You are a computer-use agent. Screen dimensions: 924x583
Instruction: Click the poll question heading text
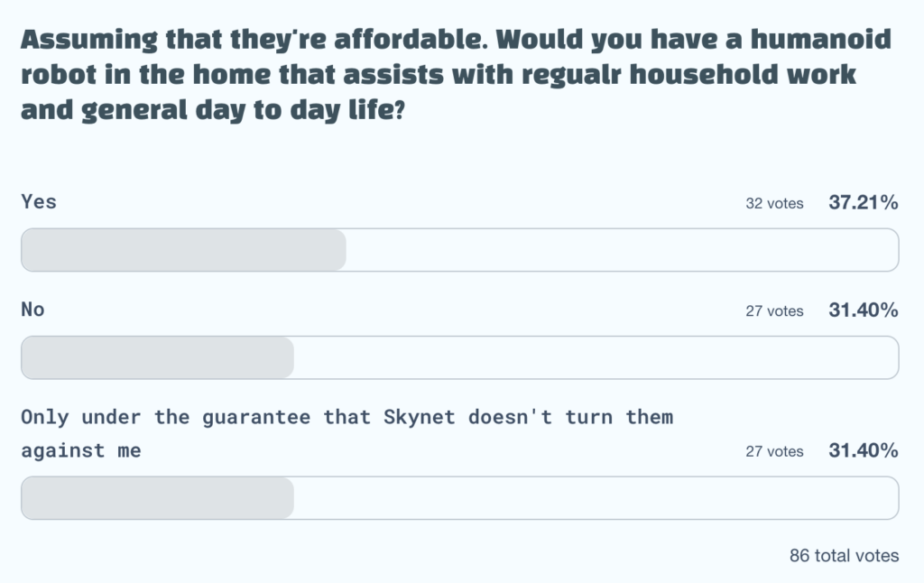pyautogui.click(x=456, y=76)
